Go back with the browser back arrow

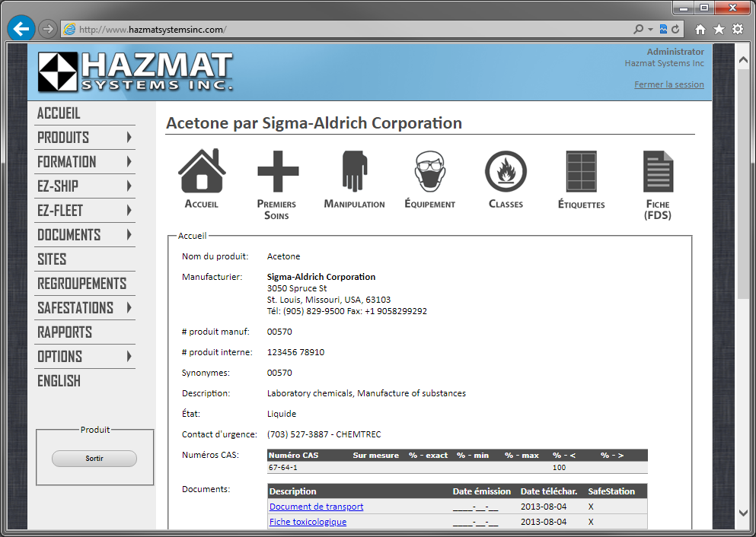(21, 30)
